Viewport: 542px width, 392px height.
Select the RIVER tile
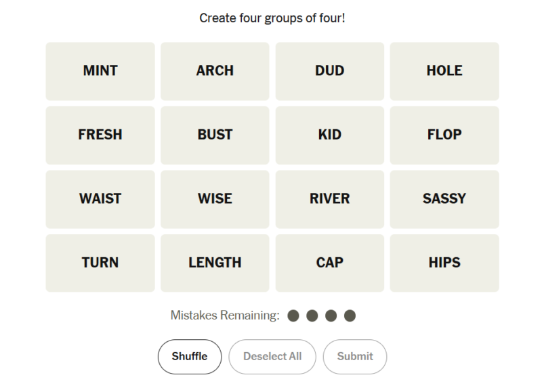330,199
